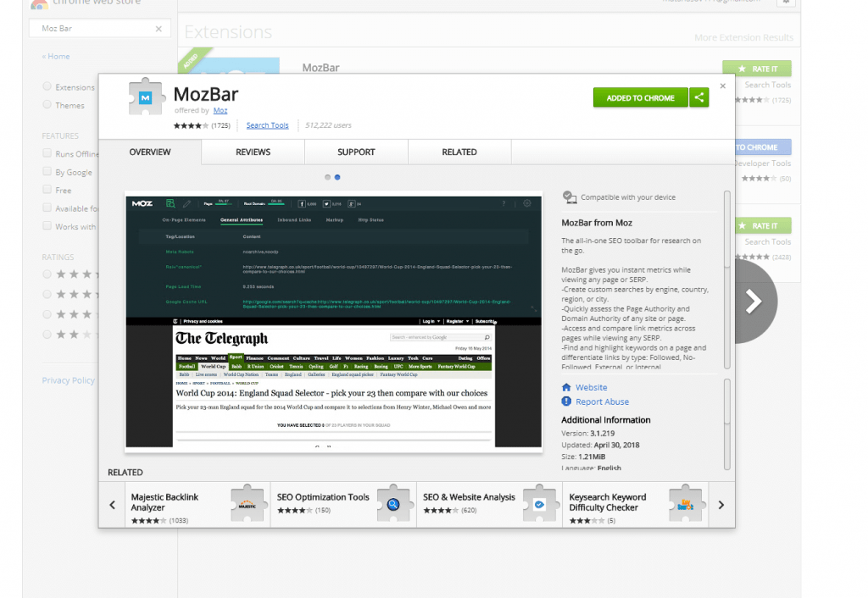Open the Related tab

(459, 152)
